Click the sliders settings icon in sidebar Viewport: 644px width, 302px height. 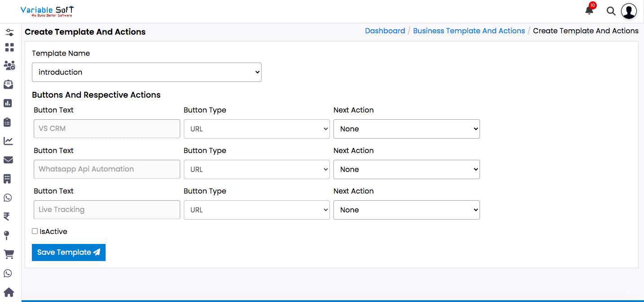[x=9, y=32]
